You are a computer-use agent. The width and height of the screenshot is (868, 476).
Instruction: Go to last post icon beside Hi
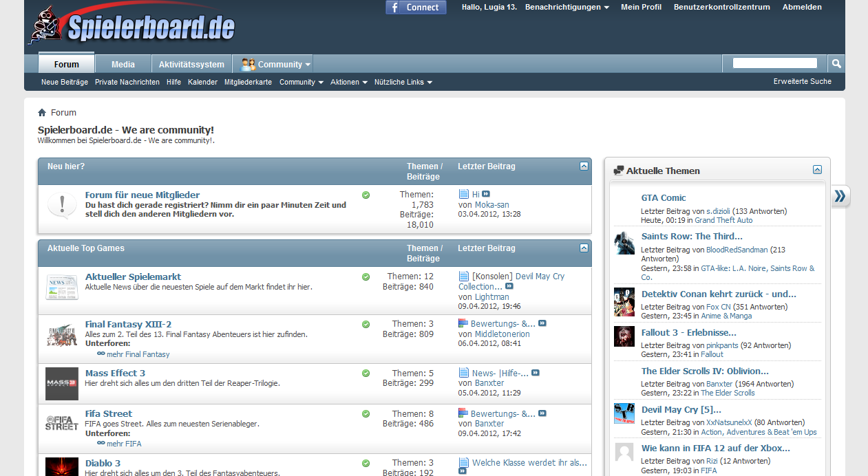click(x=486, y=195)
